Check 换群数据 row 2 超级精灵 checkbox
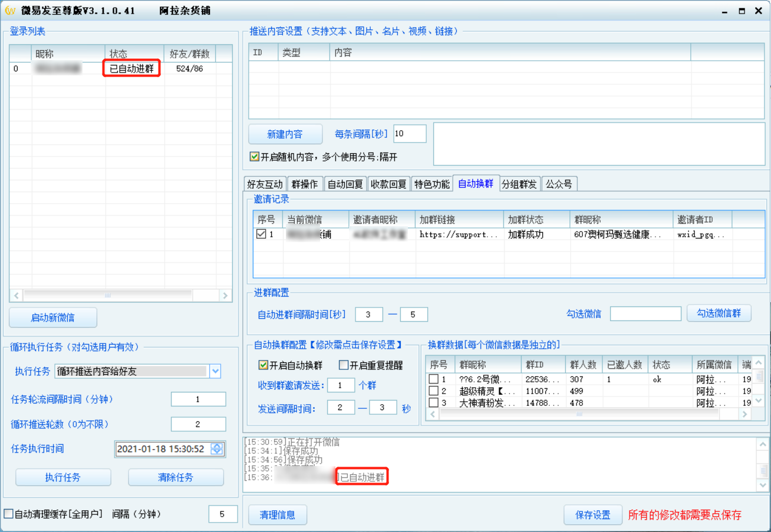 click(x=433, y=391)
